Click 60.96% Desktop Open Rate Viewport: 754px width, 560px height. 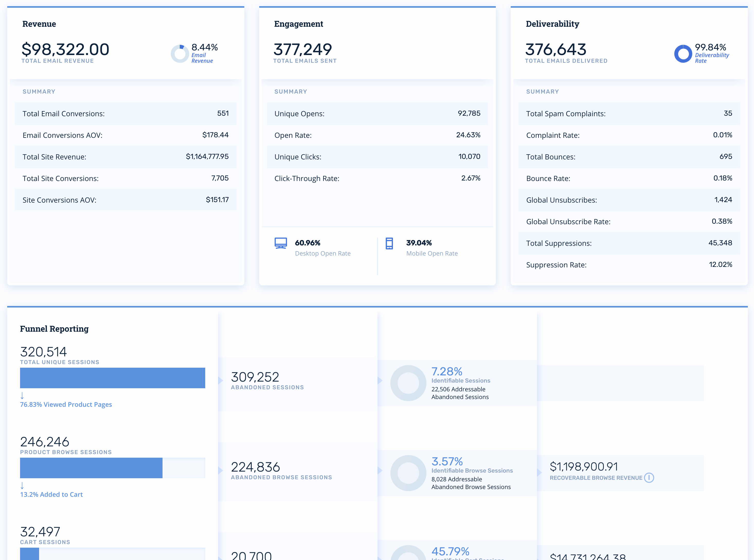coord(323,248)
